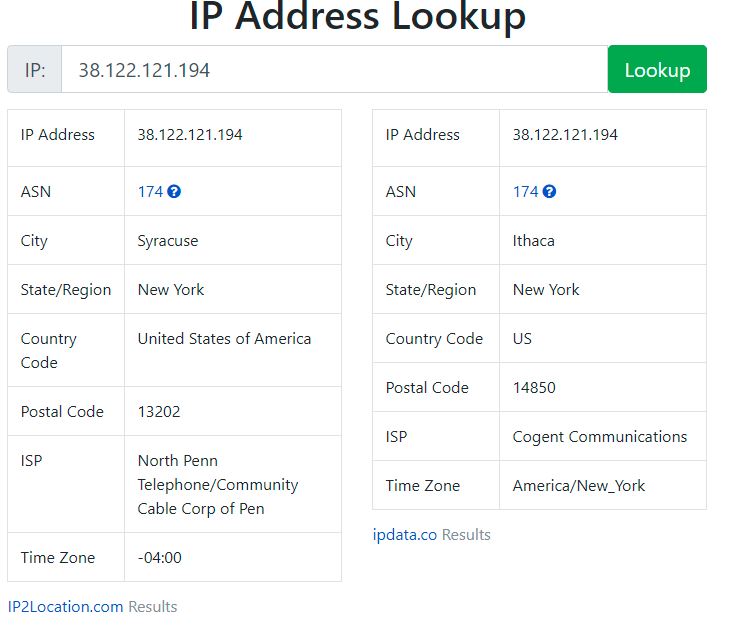Visit the ipdata.co link
Screen dimensions: 735x627
(x=405, y=535)
